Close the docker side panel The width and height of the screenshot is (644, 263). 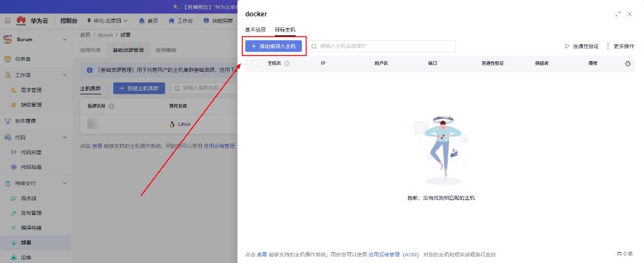pyautogui.click(x=630, y=14)
